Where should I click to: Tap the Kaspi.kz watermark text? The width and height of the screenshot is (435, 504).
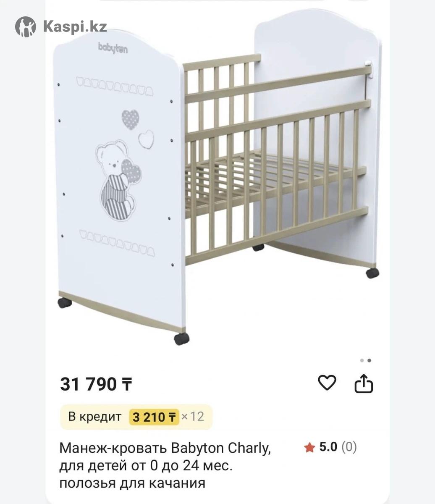[75, 27]
